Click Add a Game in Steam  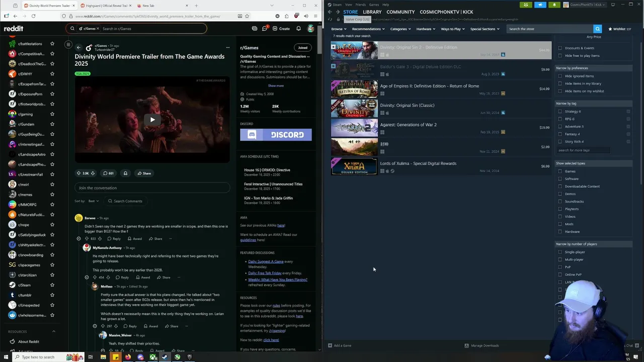[x=340, y=345]
